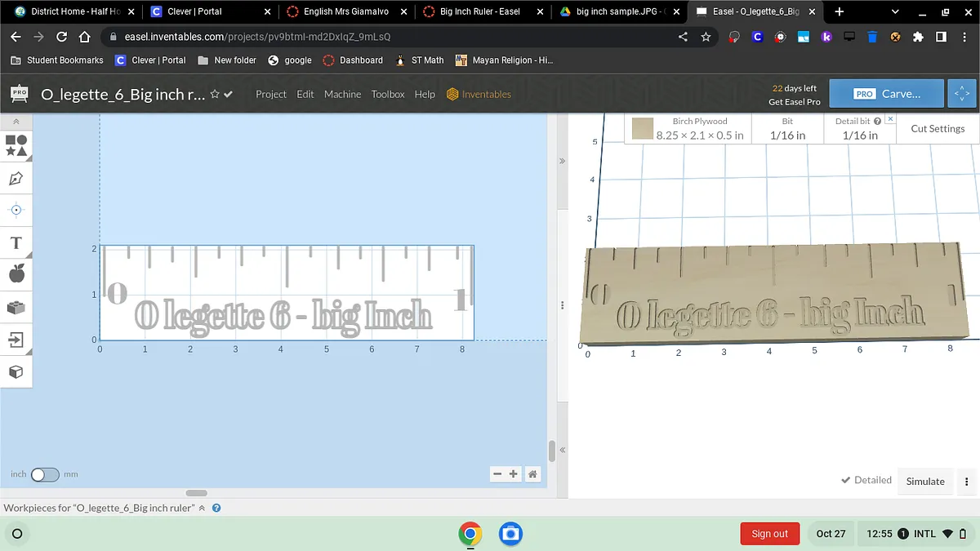The width and height of the screenshot is (980, 551).
Task: Toggle the Detailed preview checkmark
Action: click(x=866, y=480)
